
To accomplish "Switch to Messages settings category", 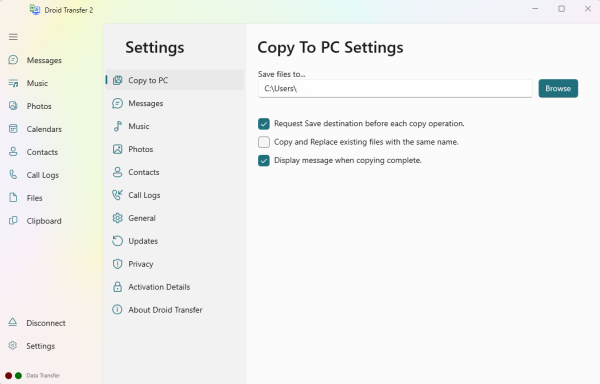I will pos(174,103).
